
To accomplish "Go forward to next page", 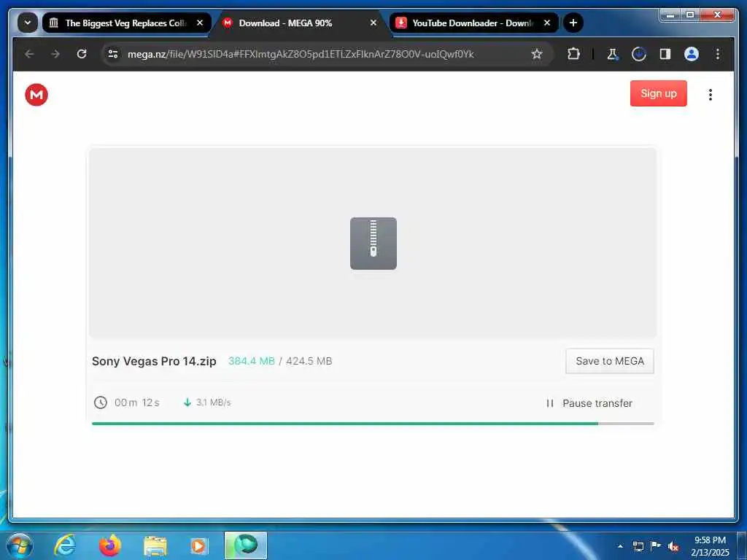I will [x=55, y=54].
